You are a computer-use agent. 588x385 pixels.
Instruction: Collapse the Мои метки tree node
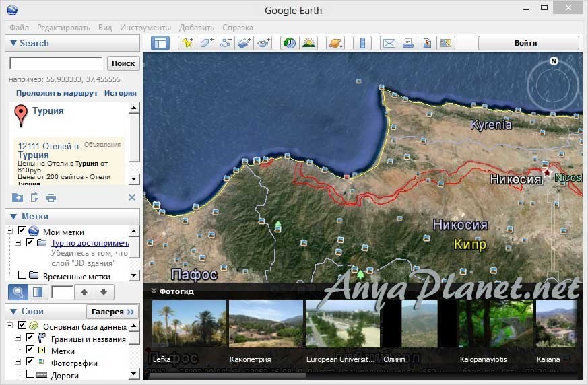point(10,231)
